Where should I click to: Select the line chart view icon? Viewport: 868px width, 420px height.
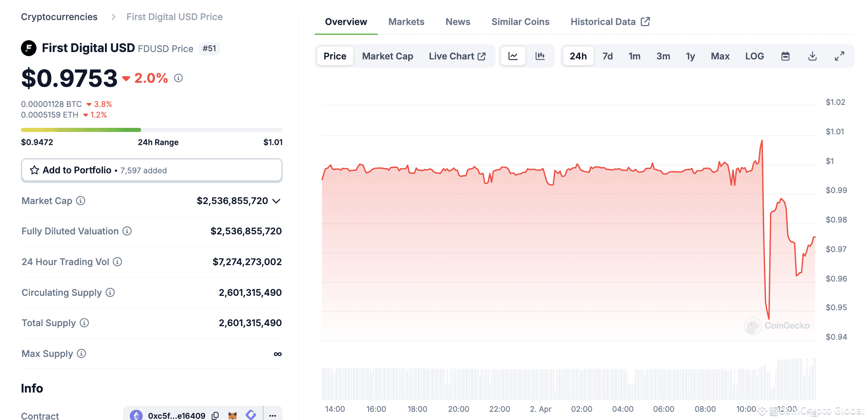pos(513,56)
